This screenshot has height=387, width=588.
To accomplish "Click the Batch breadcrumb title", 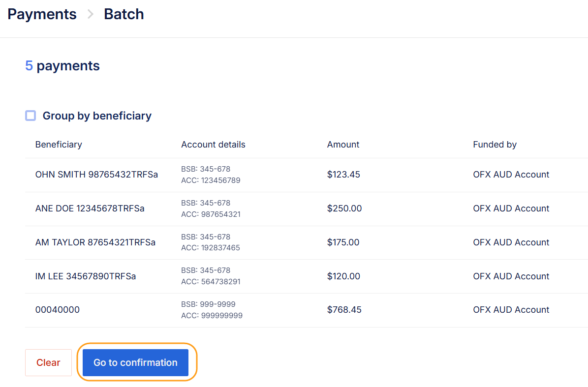I will point(124,14).
